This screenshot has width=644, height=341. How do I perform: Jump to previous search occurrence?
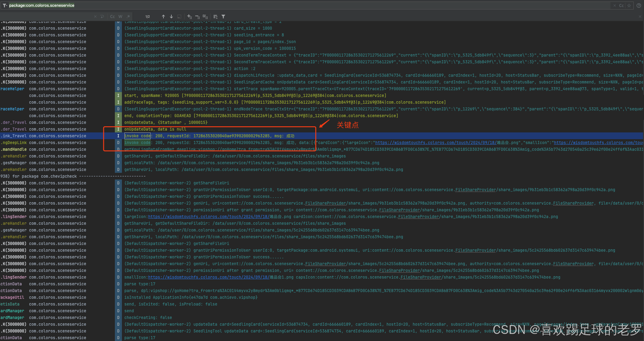(163, 17)
